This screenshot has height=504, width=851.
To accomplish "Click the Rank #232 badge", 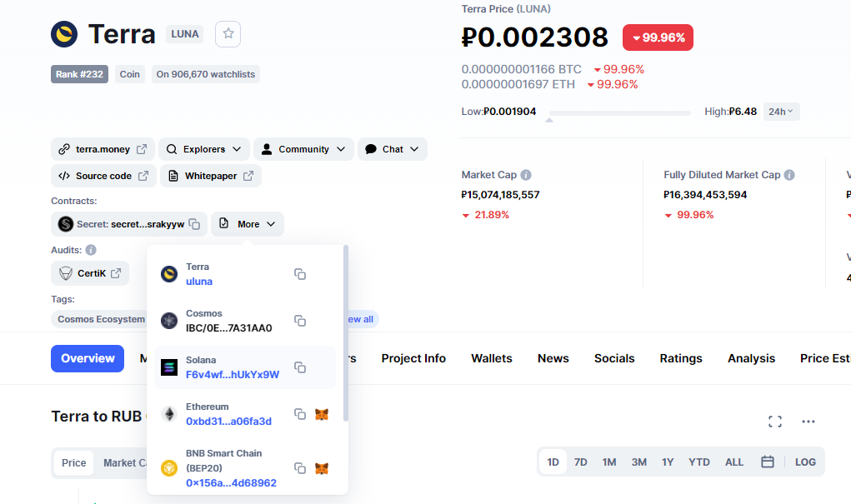I will pos(79,74).
